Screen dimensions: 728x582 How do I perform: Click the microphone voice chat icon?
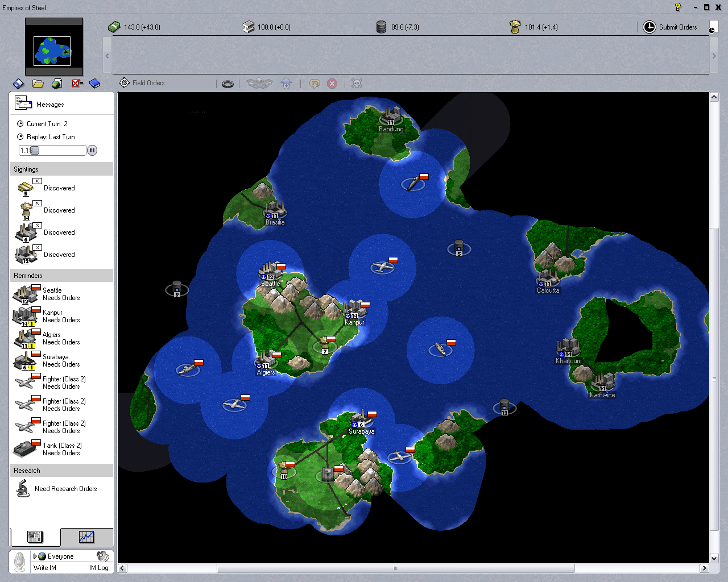coord(20,562)
